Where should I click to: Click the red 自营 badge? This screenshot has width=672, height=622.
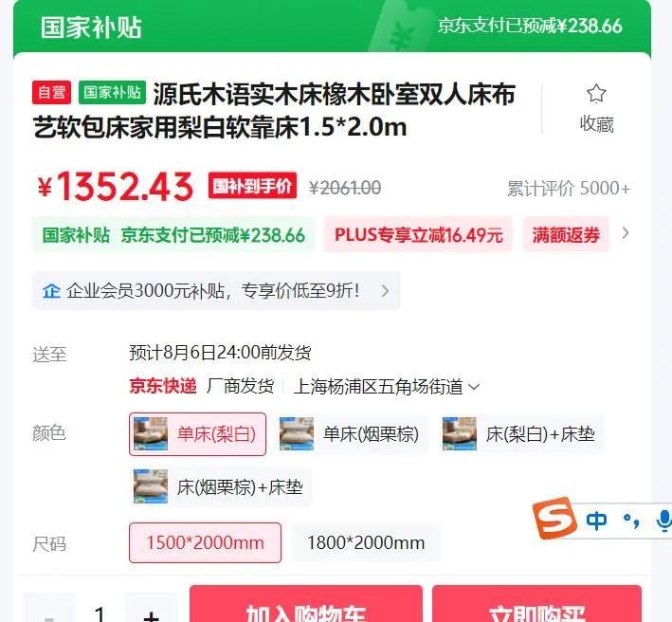coord(51,92)
